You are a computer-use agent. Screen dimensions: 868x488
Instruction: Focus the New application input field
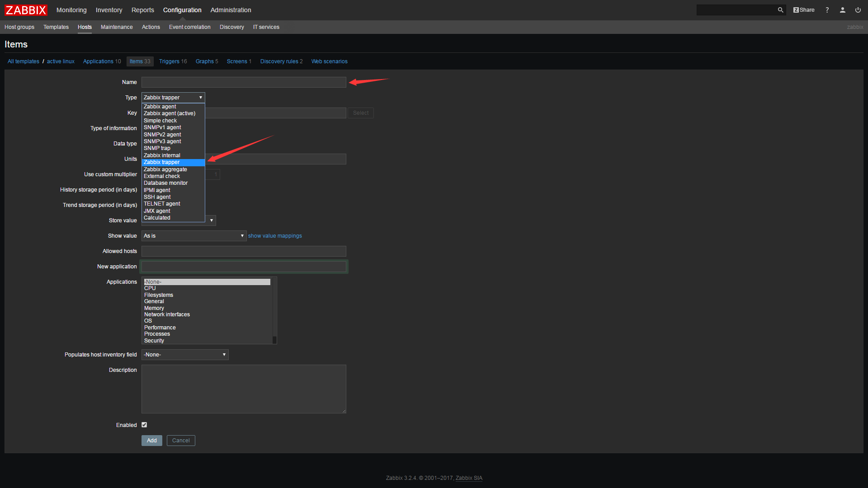(244, 267)
